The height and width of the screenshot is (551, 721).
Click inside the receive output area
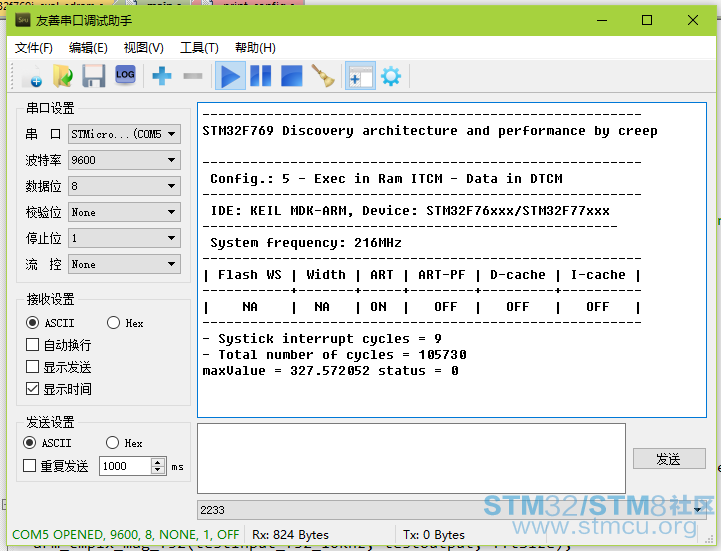coord(452,260)
